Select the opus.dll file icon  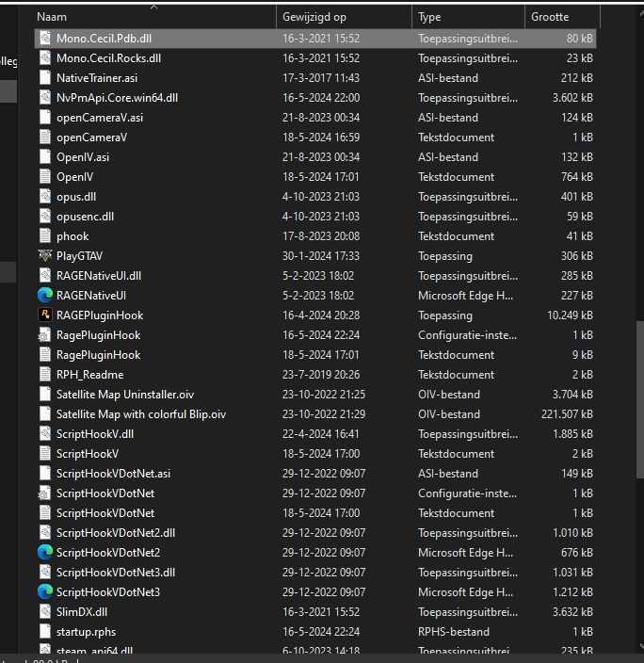click(45, 197)
